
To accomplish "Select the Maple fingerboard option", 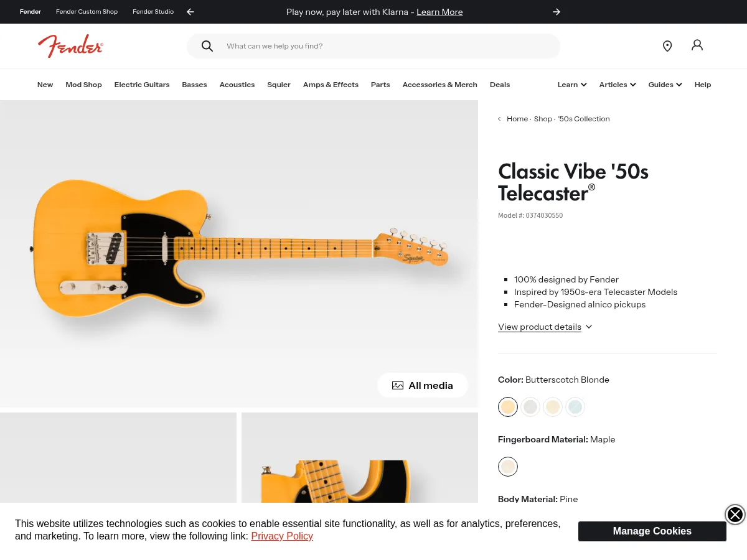I will click(x=508, y=467).
